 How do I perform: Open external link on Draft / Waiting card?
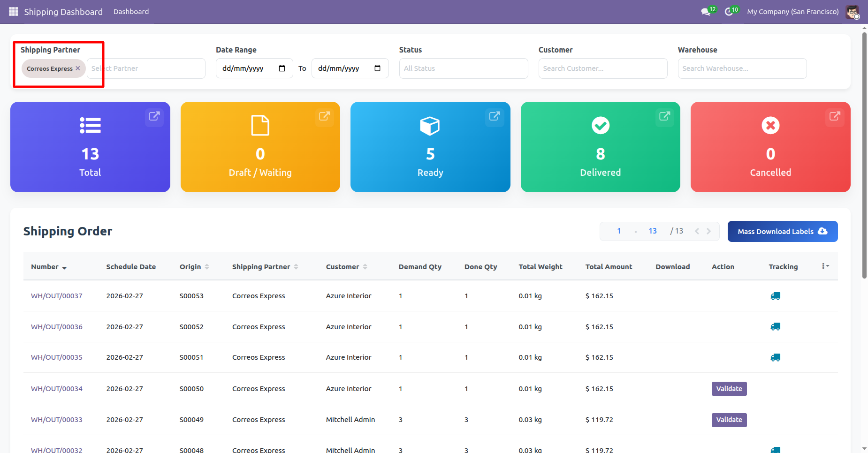[324, 116]
